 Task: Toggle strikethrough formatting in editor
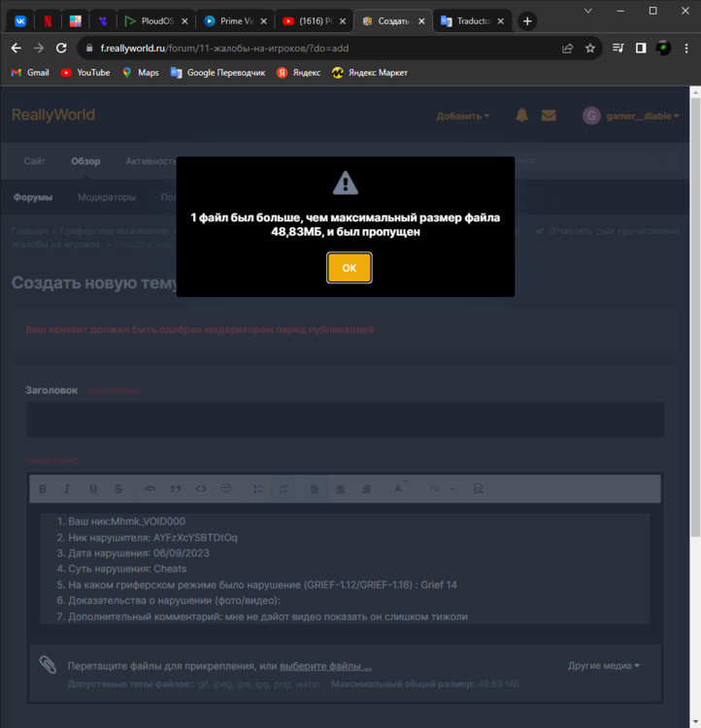[118, 489]
